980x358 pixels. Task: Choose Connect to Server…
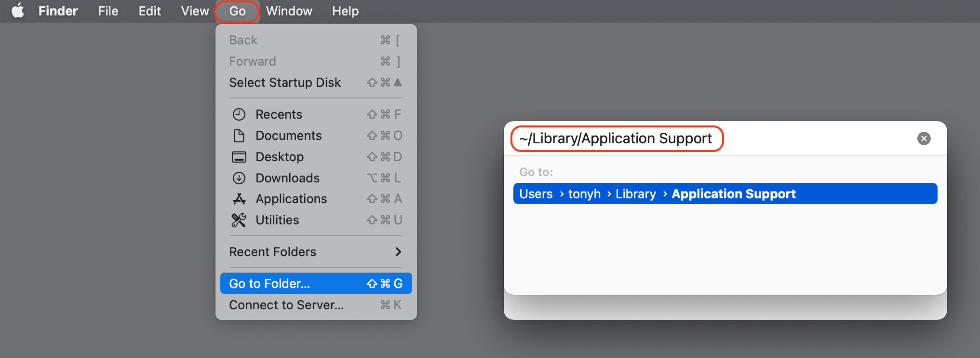coord(316,305)
